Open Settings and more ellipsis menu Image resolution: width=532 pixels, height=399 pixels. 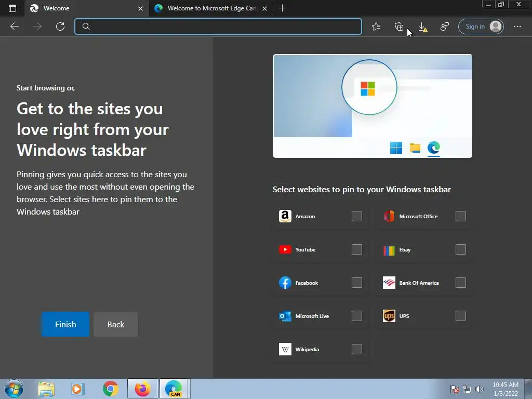pyautogui.click(x=517, y=26)
